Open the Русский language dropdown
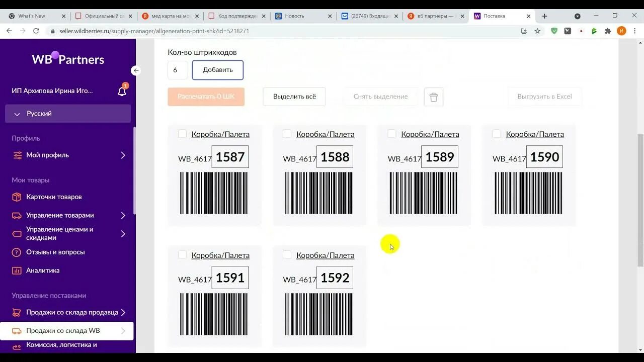Viewport: 644px width, 362px height. 68,114
